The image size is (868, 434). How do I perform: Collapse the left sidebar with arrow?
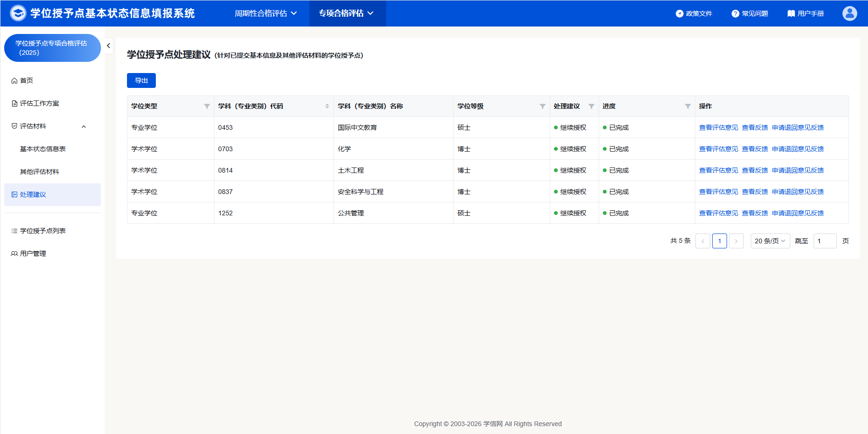108,46
